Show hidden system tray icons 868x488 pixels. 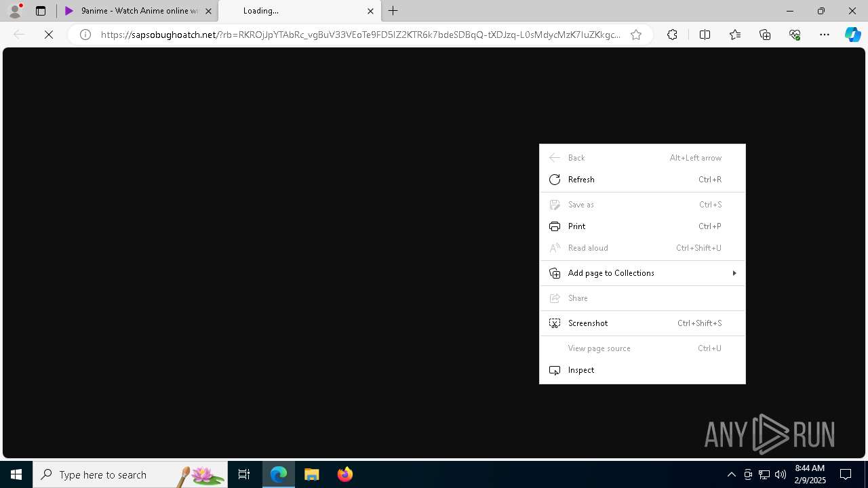(x=731, y=474)
